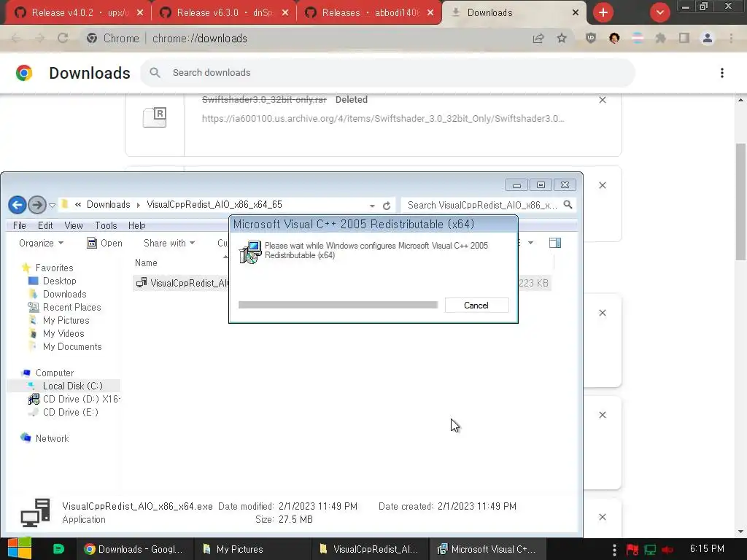Open the Chrome profile avatar icon
Screen dimensions: 747x560
(708, 38)
